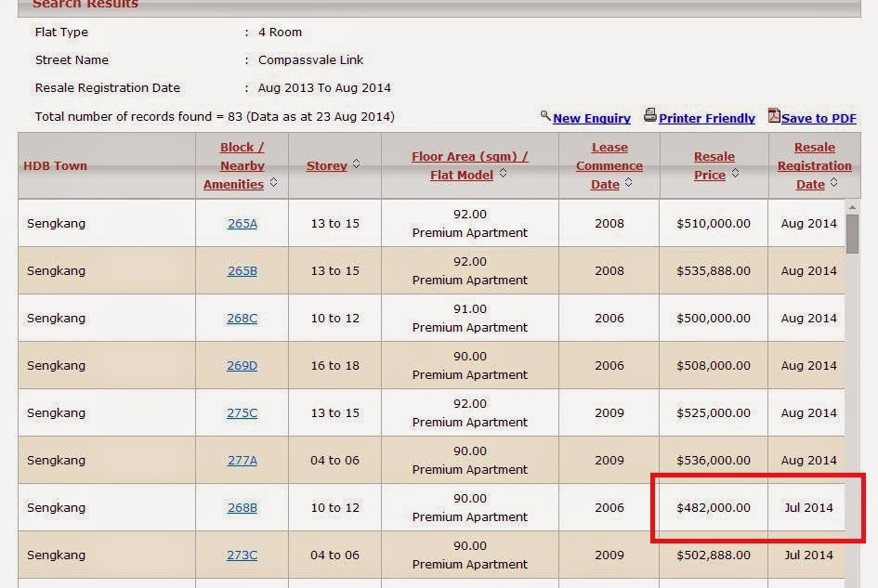Sort by the Storey column header
Image resolution: width=878 pixels, height=588 pixels.
[x=327, y=165]
